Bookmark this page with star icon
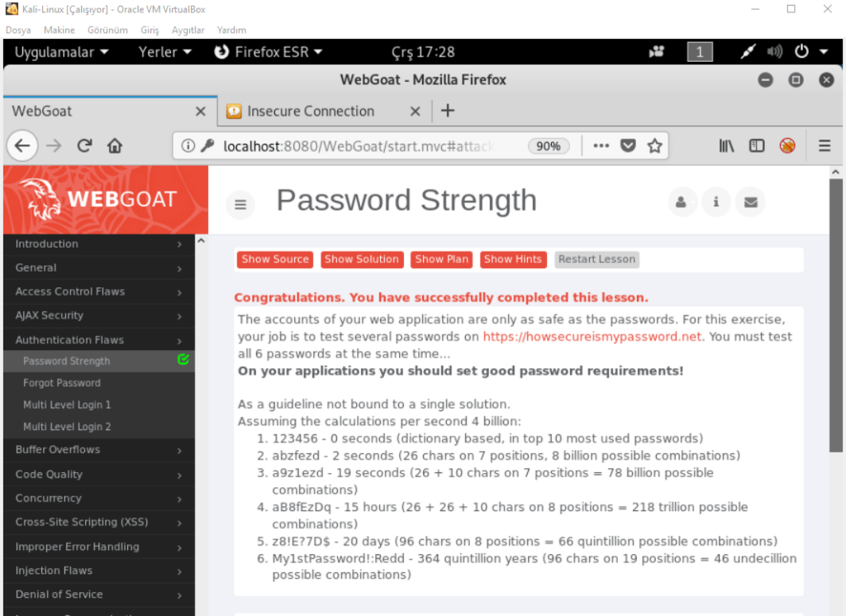 (655, 146)
